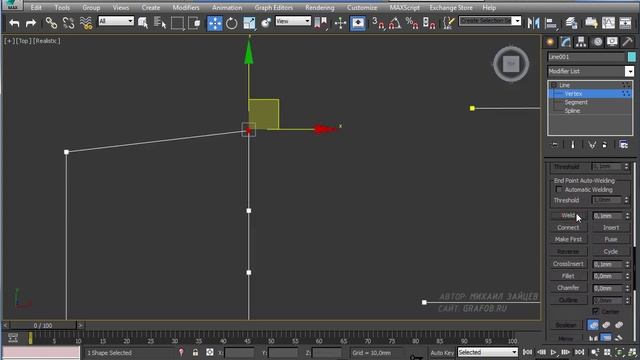Activate the Select and Move tool
This screenshot has height=360, width=640.
215,23
